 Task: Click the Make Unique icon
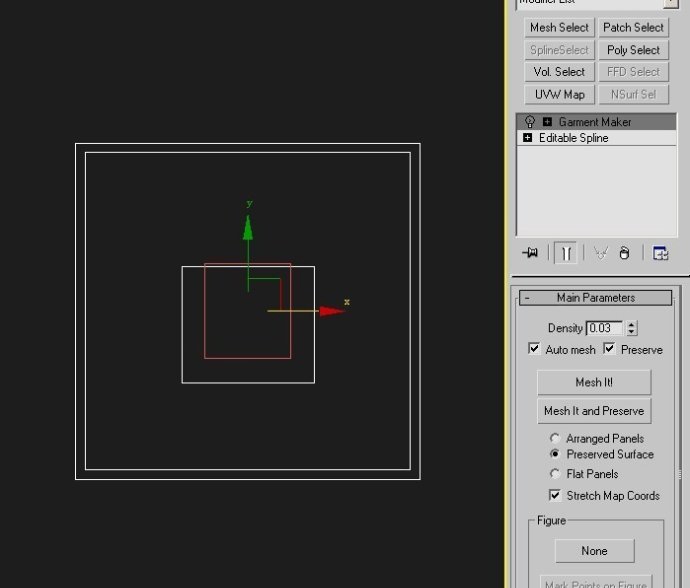601,253
